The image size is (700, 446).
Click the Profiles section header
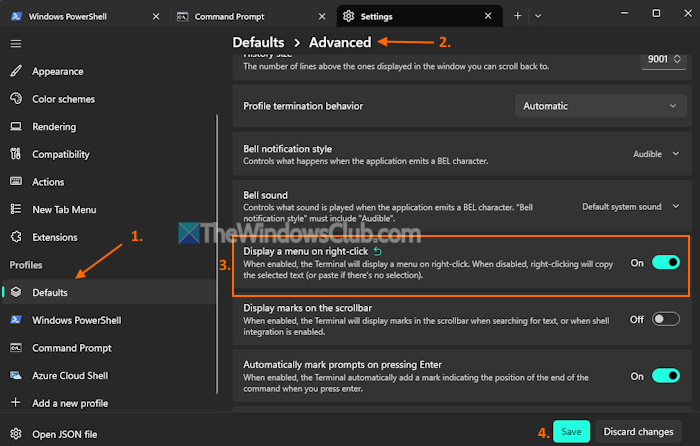[x=26, y=265]
